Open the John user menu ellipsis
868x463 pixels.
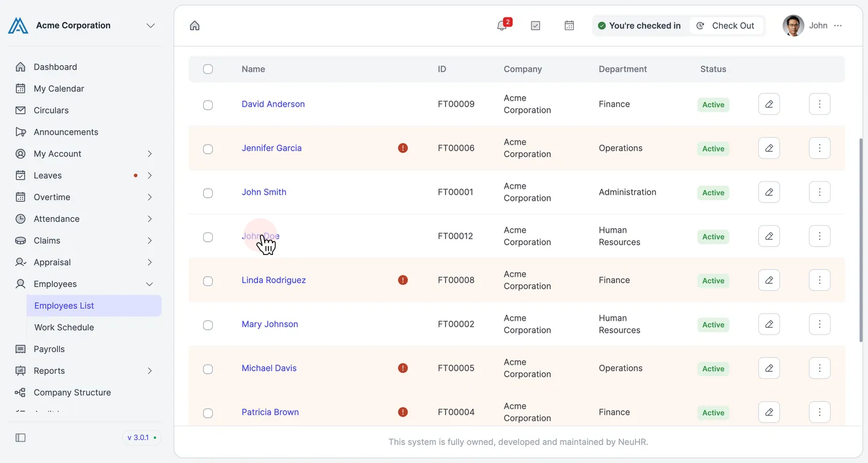[838, 25]
